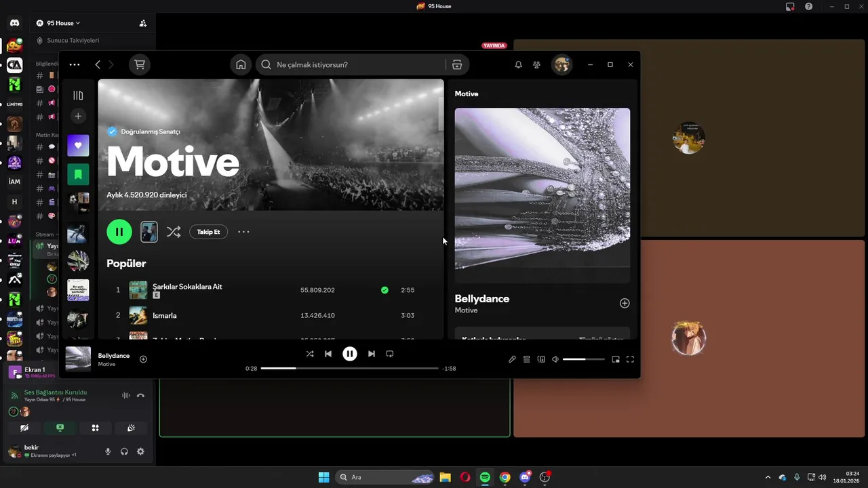Viewport: 868px width, 488px height.
Task: Open the playback queue
Action: (x=526, y=359)
